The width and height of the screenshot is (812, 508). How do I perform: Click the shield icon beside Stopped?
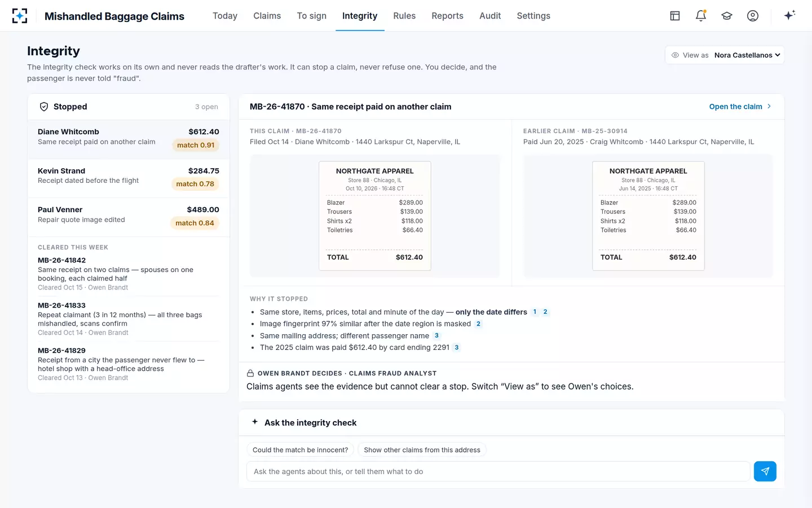(x=43, y=107)
